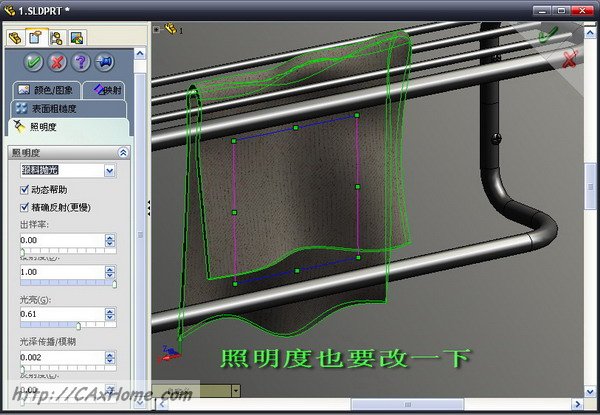The image size is (600, 415).
Task: Maximize the 1.SLDPRT window
Action: [561, 11]
